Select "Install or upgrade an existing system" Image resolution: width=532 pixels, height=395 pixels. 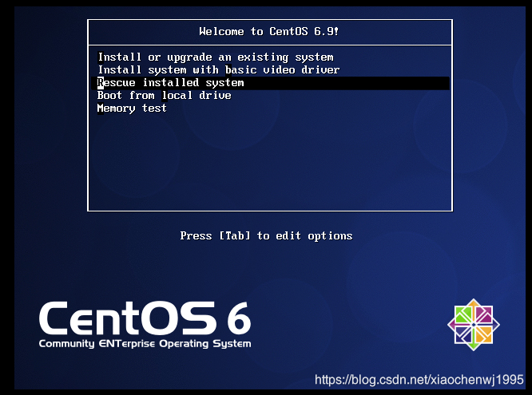216,57
